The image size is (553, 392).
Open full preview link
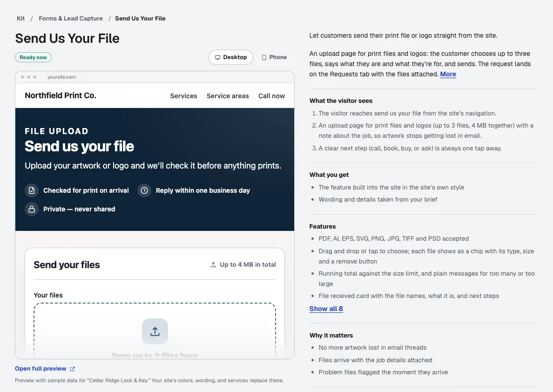point(40,369)
